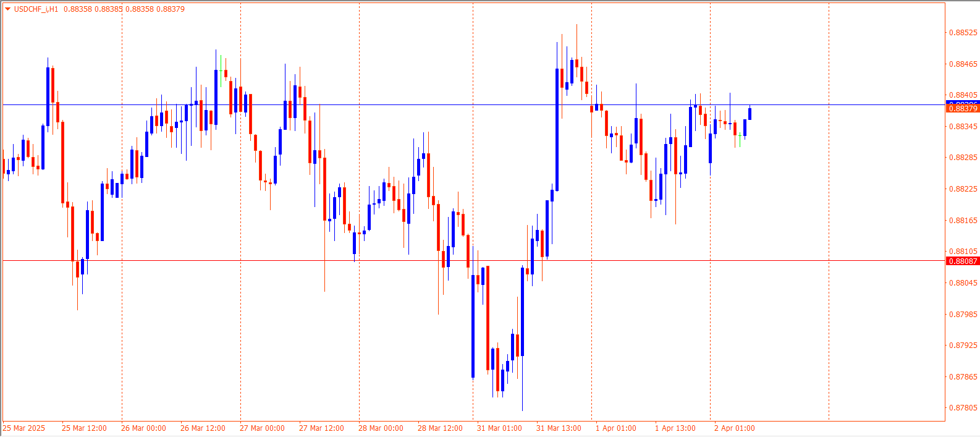The height and width of the screenshot is (437, 980).
Task: Click the 0.87925 price axis label
Action: click(963, 346)
